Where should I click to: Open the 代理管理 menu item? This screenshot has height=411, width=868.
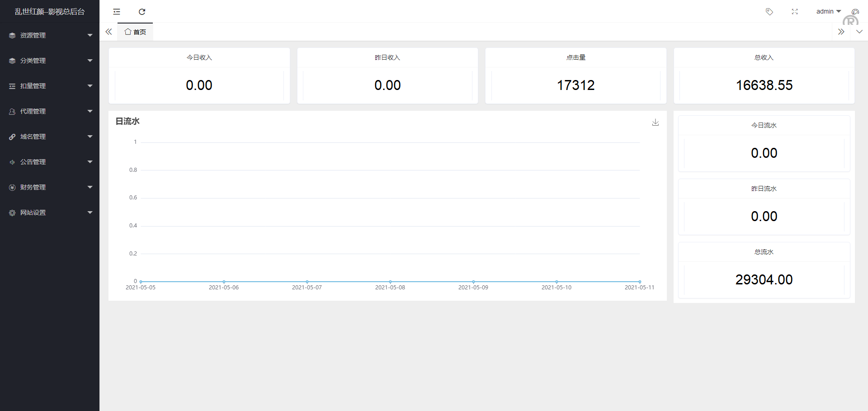[50, 111]
